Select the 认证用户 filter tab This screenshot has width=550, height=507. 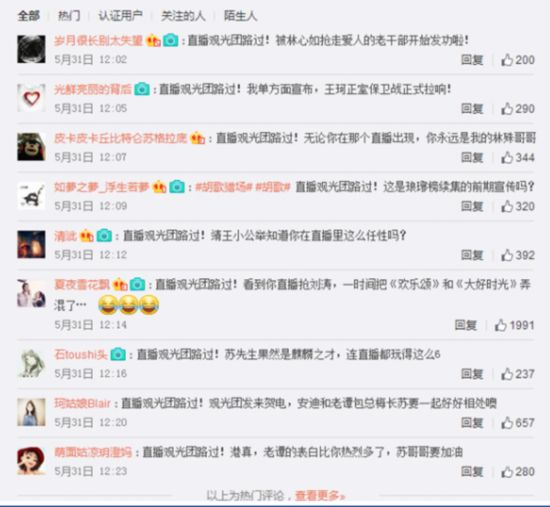[120, 15]
